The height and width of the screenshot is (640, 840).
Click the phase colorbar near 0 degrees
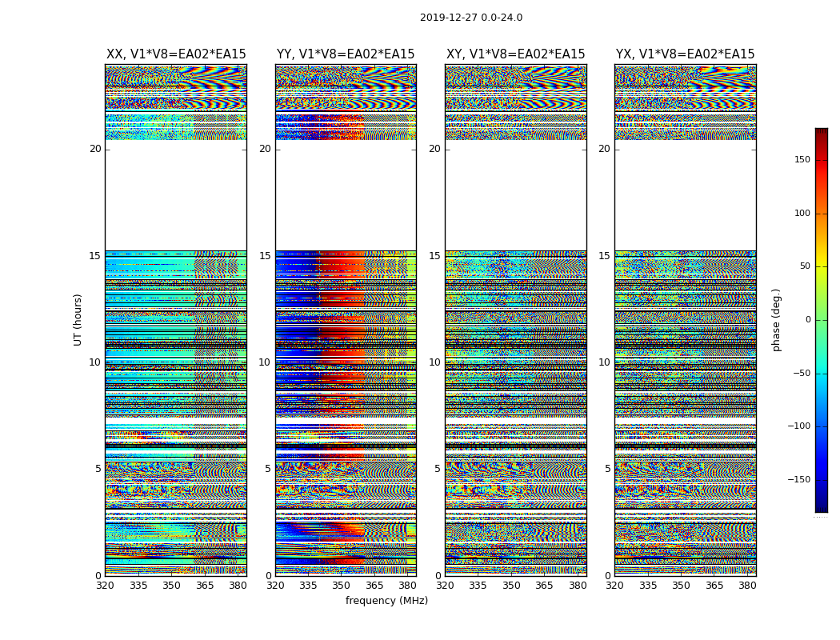tap(822, 320)
